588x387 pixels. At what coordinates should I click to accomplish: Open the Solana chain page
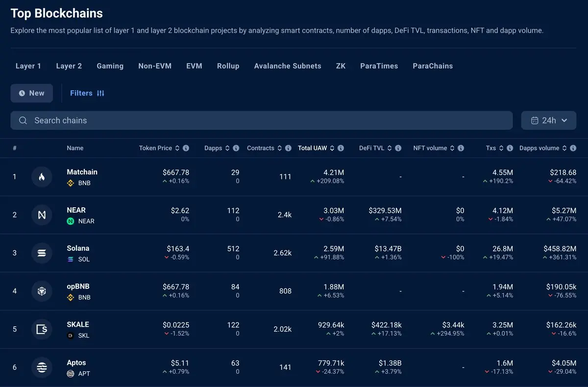coord(78,248)
